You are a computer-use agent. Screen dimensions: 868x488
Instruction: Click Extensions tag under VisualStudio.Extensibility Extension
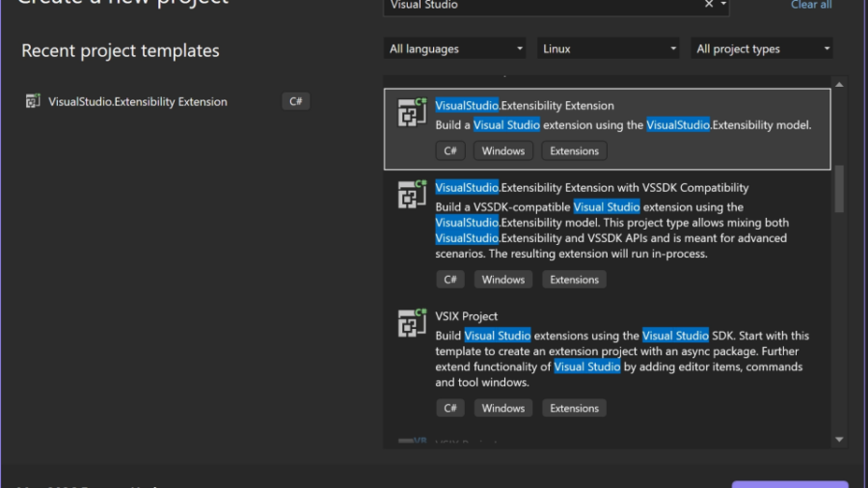point(574,151)
